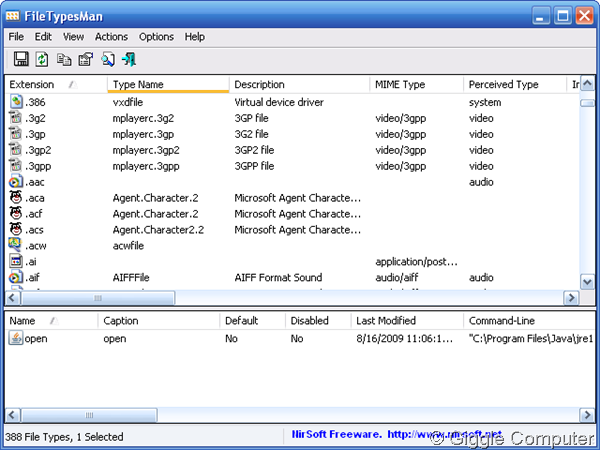Screen dimensions: 600x450
Task: Sort actions by the Default column header
Action: (253, 321)
